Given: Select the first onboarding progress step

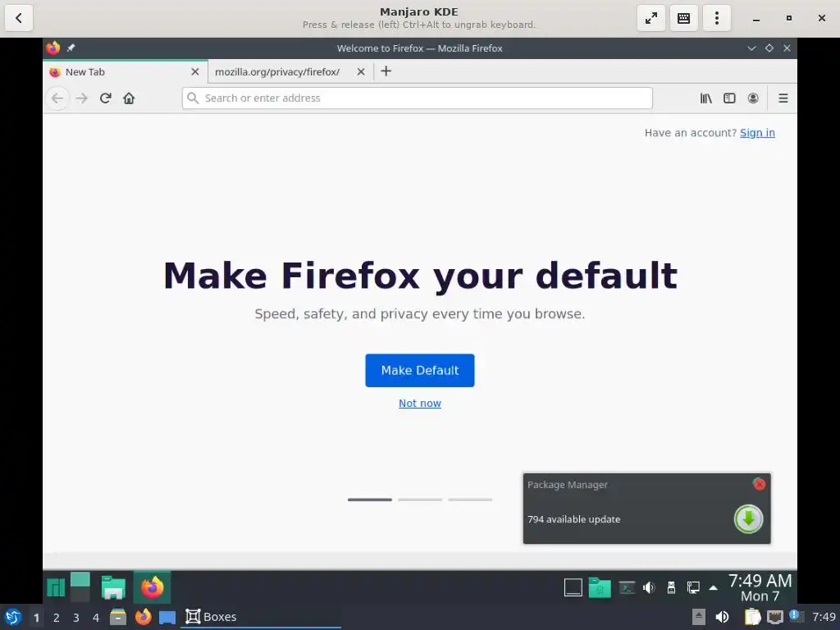Looking at the screenshot, I should click(x=370, y=500).
